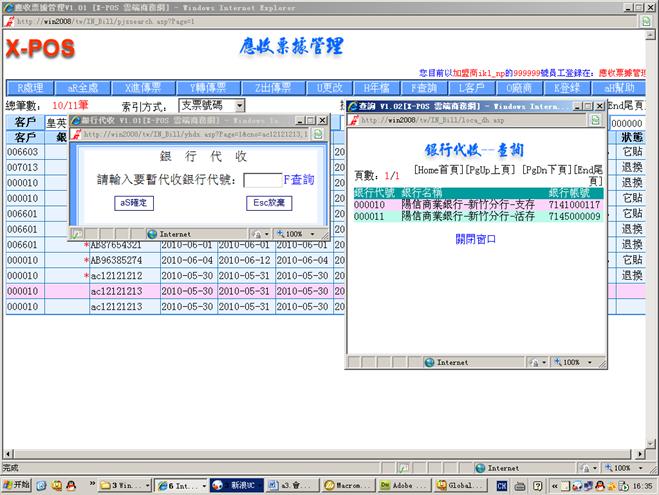Choose the U更改 modify menu item

pos(329,87)
